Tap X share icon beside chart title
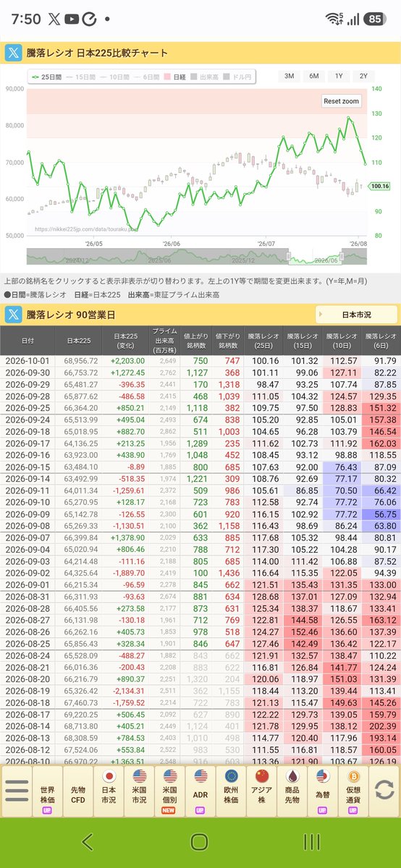This screenshot has height=868, width=401. [14, 53]
